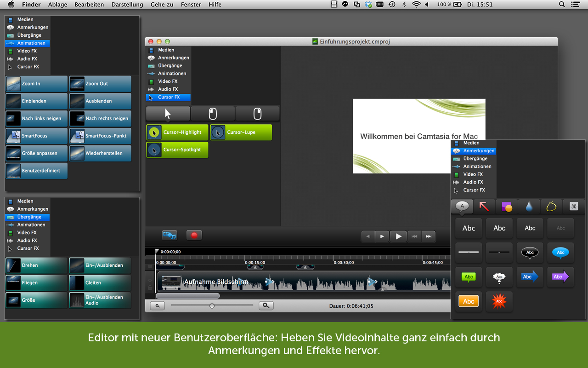
Task: Select the Zoom In animation
Action: tap(37, 84)
